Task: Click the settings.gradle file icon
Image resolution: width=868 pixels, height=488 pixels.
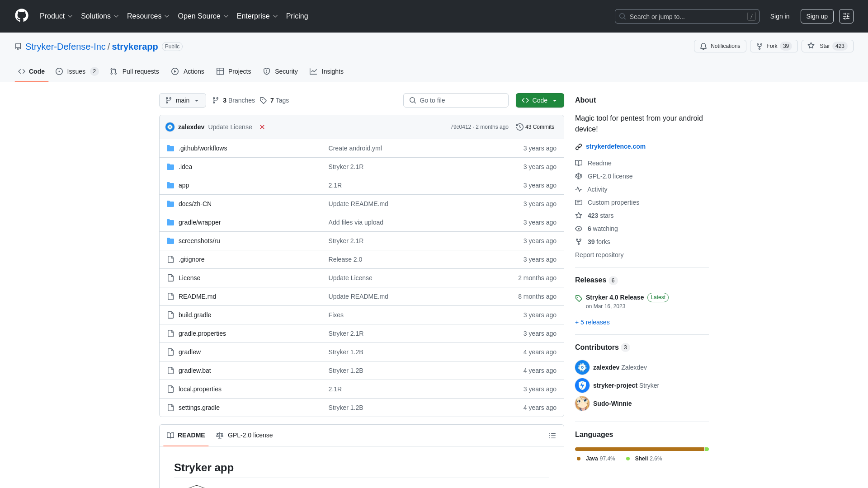Action: 170,408
